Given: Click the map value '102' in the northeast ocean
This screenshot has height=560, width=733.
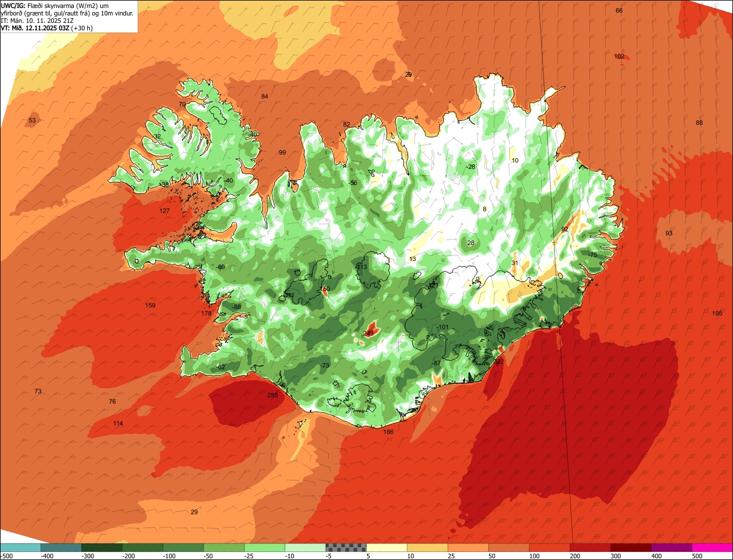Looking at the screenshot, I should [619, 56].
